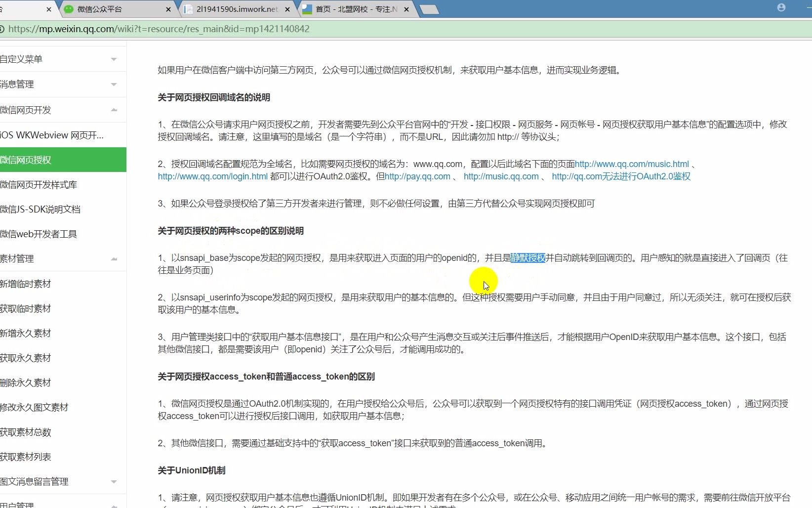
Task: Open 获取临时素材 in sidebar
Action: (x=26, y=309)
